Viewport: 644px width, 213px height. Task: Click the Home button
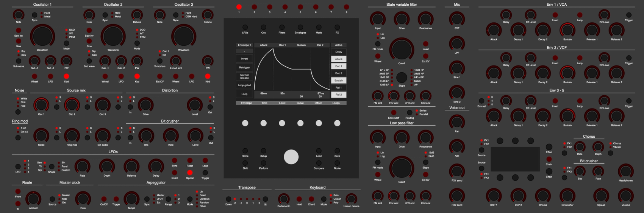(245, 151)
